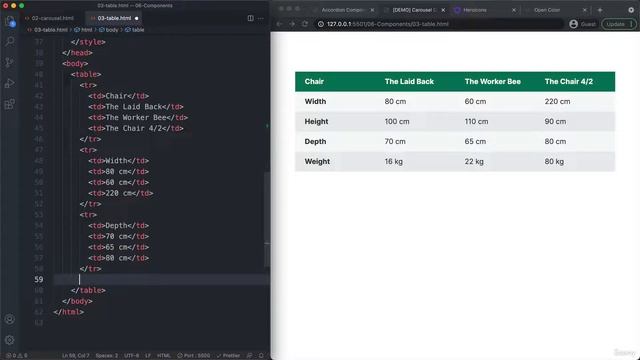Click the Live Server Port: 5500 status

tap(193, 356)
